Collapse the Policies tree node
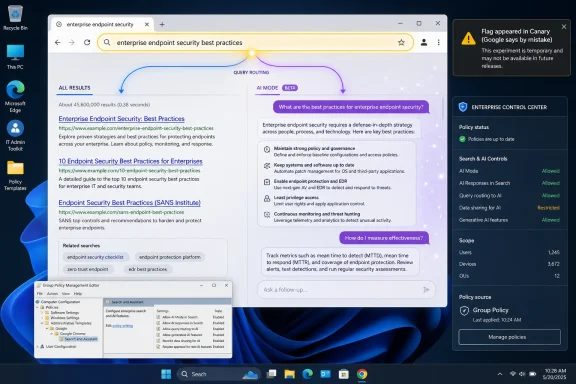576x384 pixels. pos(37,307)
